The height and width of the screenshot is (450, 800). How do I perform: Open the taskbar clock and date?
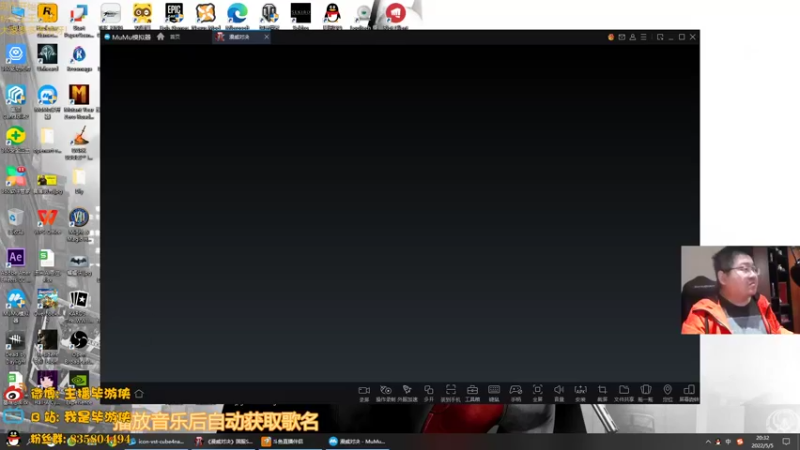[762, 442]
